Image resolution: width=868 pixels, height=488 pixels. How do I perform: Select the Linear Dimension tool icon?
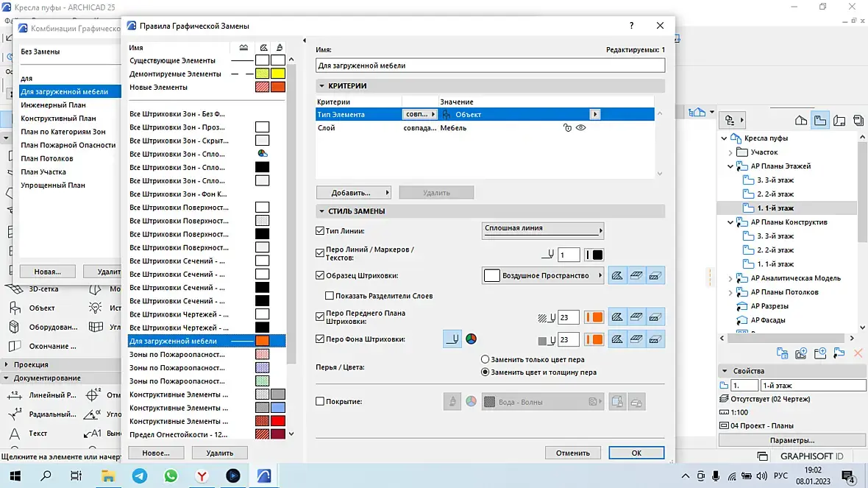coord(15,395)
